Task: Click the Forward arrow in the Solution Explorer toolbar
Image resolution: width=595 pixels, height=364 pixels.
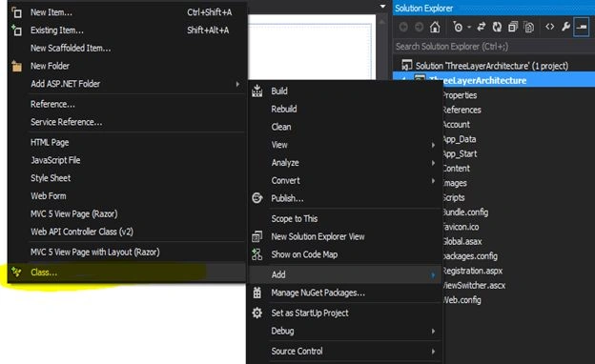Action: (x=419, y=27)
